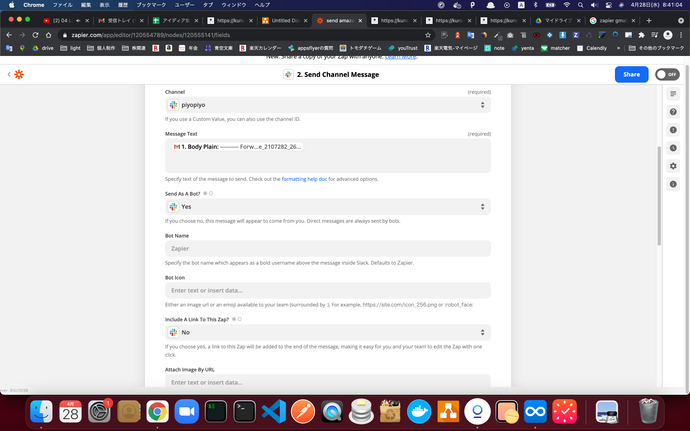Open the Calendly bookmark
690x431 pixels.
point(592,48)
